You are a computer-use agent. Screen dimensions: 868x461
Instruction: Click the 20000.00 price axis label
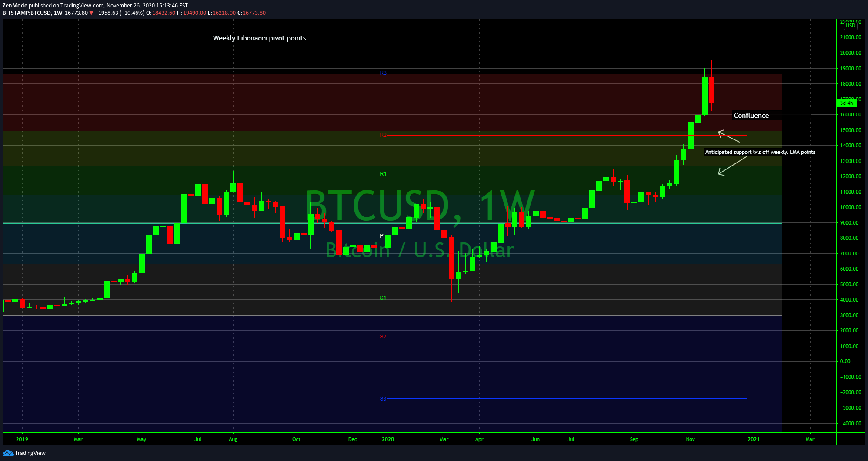pos(851,53)
